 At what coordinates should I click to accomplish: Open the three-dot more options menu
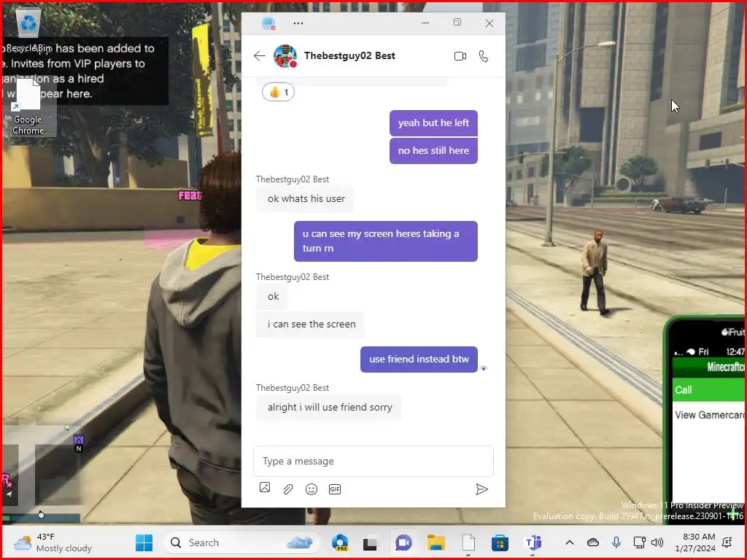(x=298, y=23)
